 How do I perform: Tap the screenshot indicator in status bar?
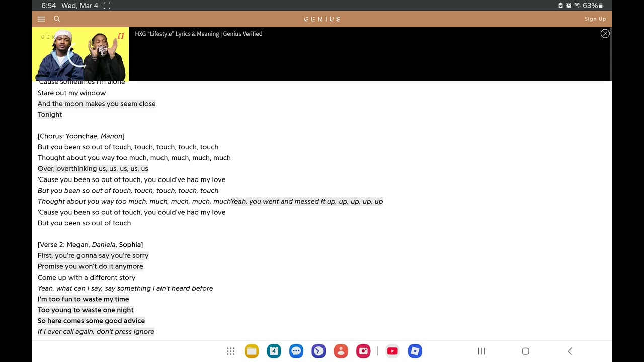pos(107,6)
